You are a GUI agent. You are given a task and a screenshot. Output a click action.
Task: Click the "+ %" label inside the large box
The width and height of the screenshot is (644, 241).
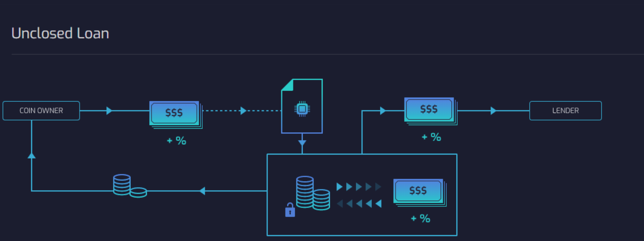pyautogui.click(x=420, y=218)
